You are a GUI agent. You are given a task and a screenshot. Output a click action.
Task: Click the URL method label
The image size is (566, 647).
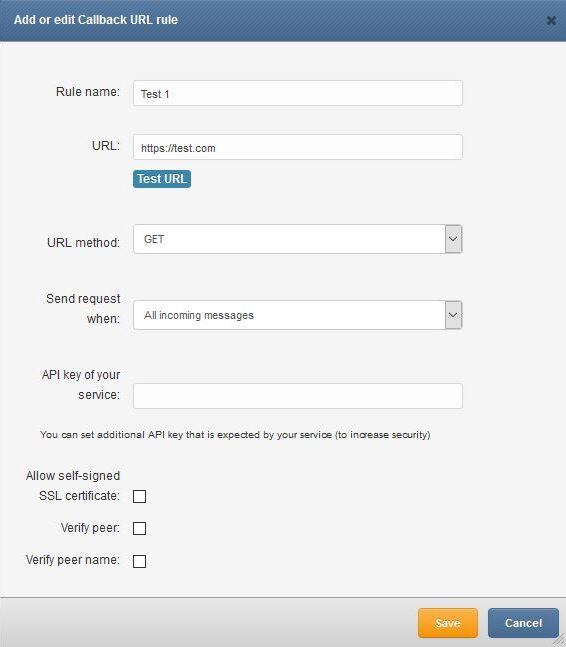click(x=83, y=243)
